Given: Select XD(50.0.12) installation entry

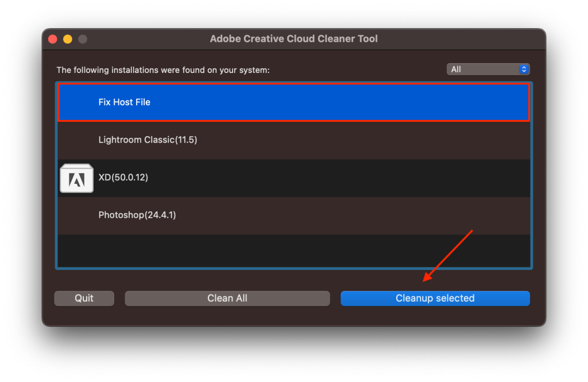Looking at the screenshot, I should (x=294, y=178).
